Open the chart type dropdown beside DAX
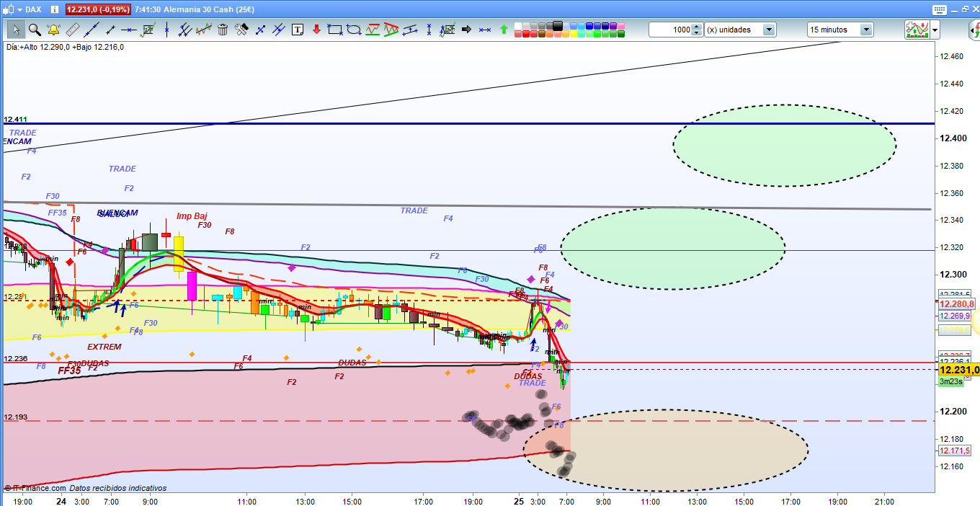 coord(19,9)
